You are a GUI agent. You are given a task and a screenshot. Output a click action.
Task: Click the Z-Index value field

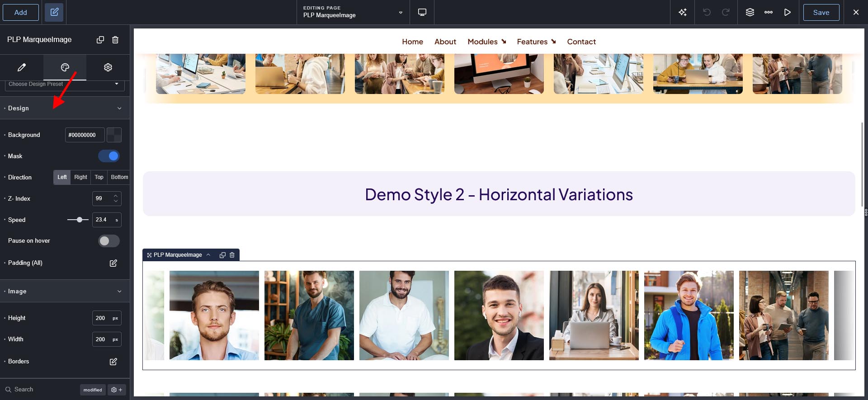(102, 198)
